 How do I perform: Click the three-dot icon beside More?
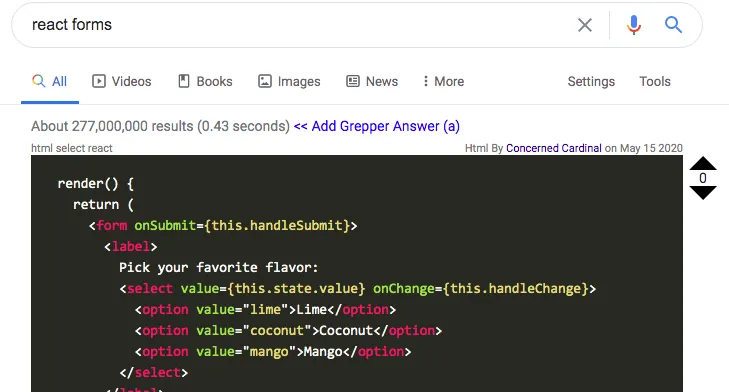[425, 81]
